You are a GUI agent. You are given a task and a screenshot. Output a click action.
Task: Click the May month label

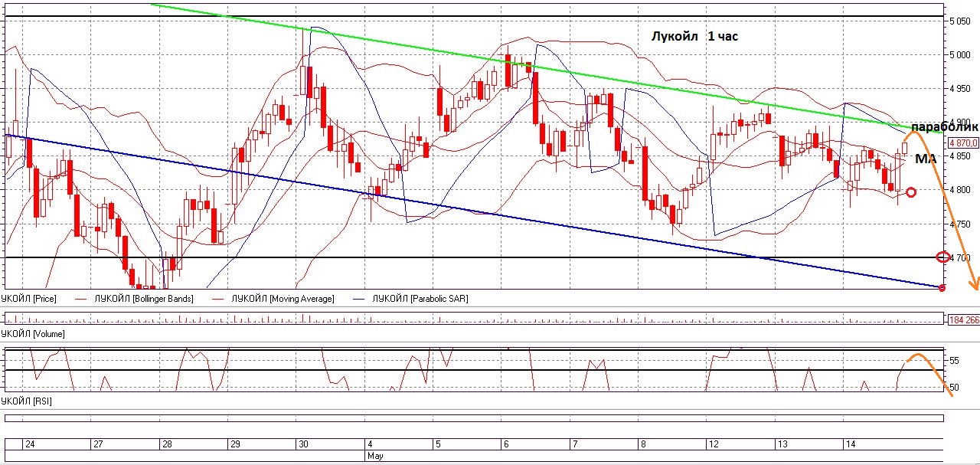point(374,455)
